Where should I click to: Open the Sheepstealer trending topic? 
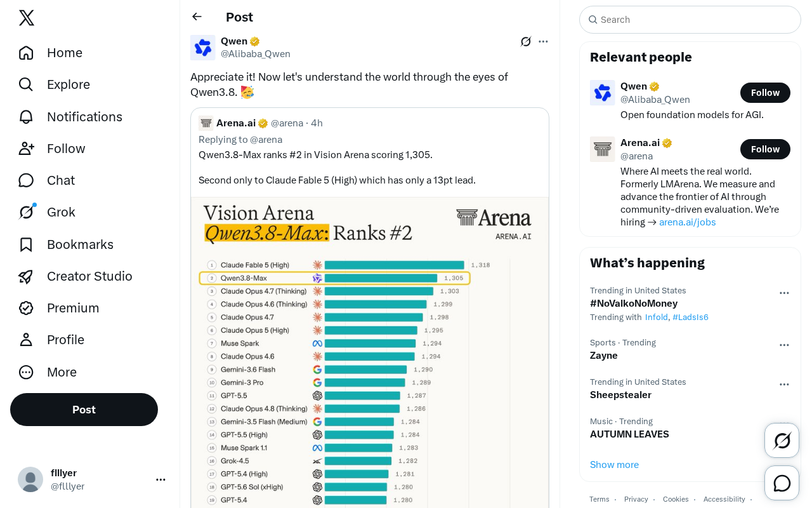click(x=620, y=395)
